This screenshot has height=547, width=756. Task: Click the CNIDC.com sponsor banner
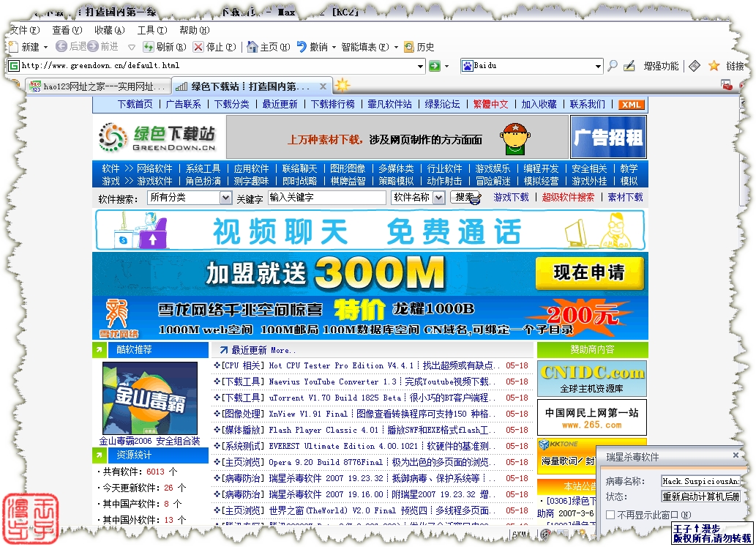pyautogui.click(x=592, y=379)
